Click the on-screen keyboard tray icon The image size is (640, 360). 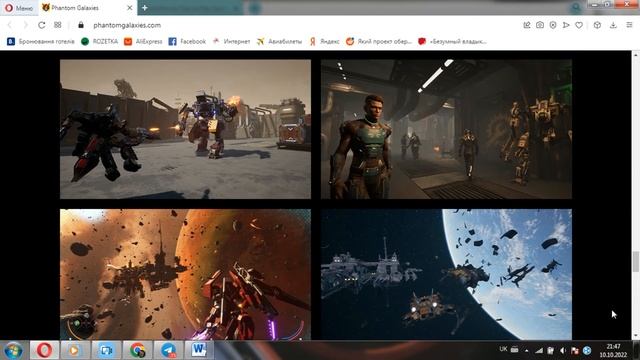coord(515,349)
